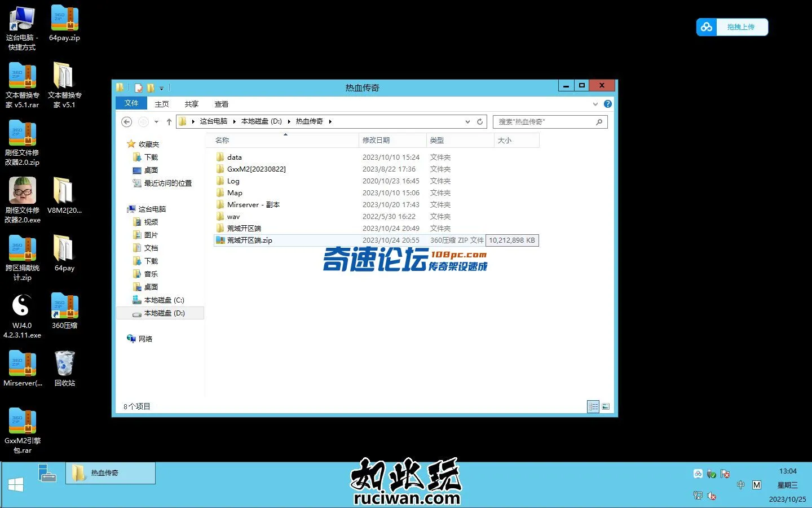This screenshot has width=812, height=508.
Task: Open Explorer help question mark icon
Action: tap(607, 104)
